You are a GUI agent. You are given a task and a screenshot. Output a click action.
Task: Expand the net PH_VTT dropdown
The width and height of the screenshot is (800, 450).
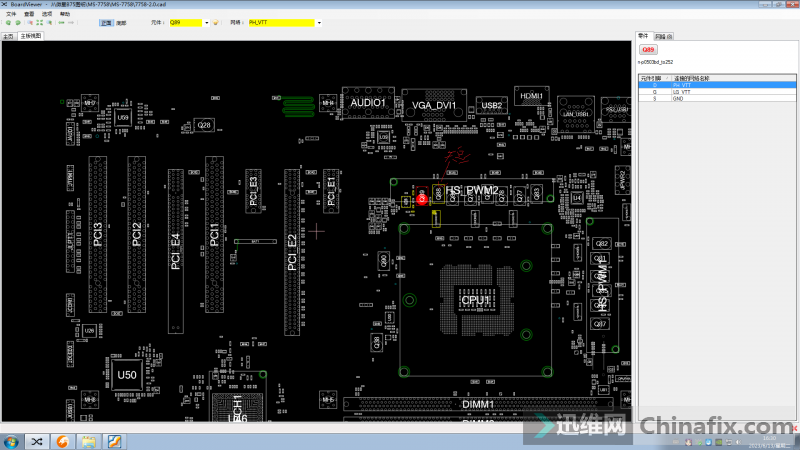tap(318, 21)
